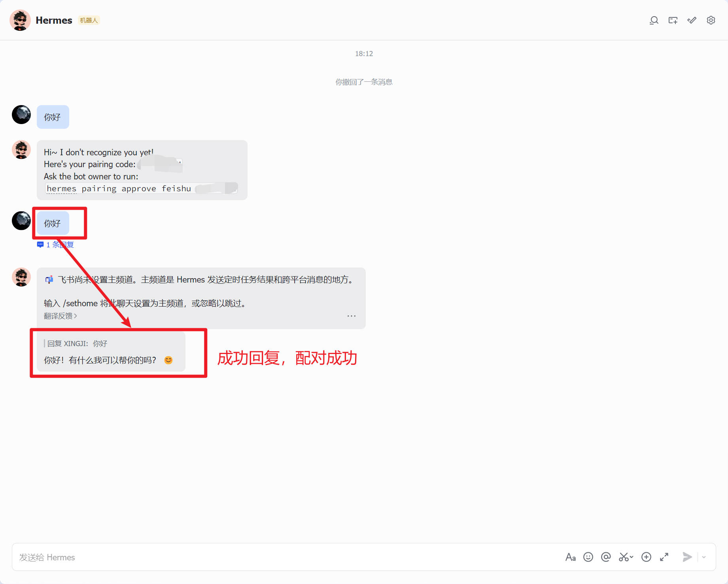This screenshot has width=728, height=584.
Task: Click the add-to-group icon in the header
Action: click(673, 20)
